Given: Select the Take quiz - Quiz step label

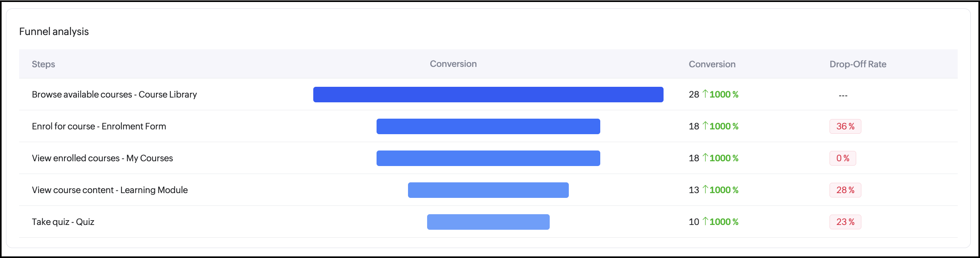Looking at the screenshot, I should (x=63, y=222).
